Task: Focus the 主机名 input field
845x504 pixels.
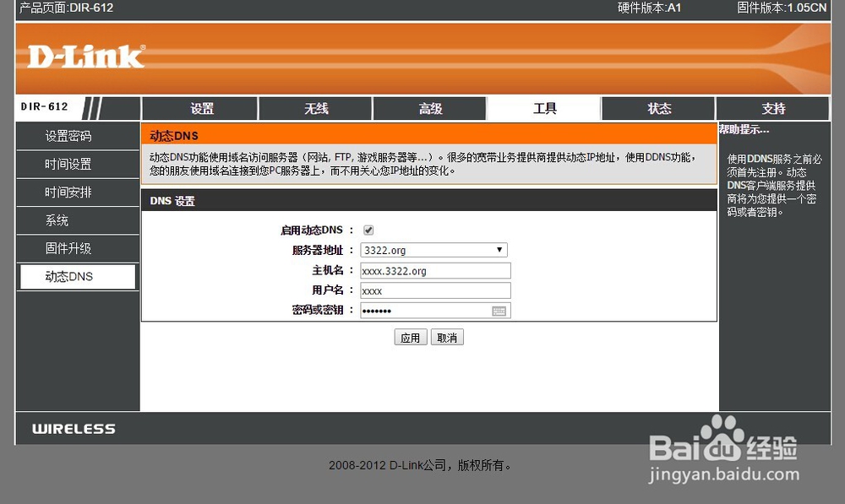Action: [x=435, y=271]
